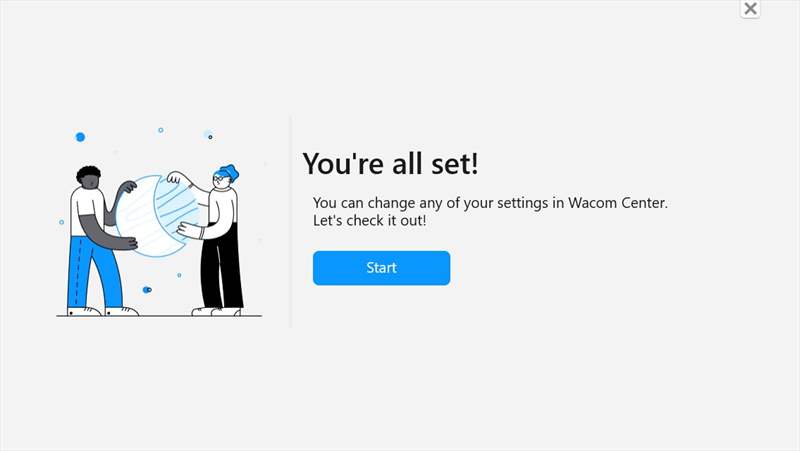Click the small hollow ring at top center of the illustration
800x451 pixels.
(161, 130)
